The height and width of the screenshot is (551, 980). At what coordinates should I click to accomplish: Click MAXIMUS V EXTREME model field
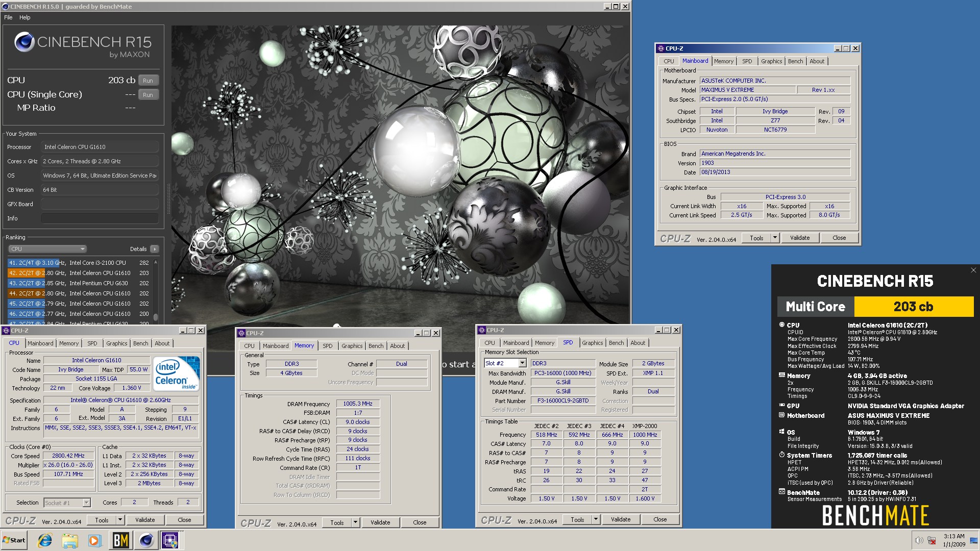pyautogui.click(x=747, y=90)
